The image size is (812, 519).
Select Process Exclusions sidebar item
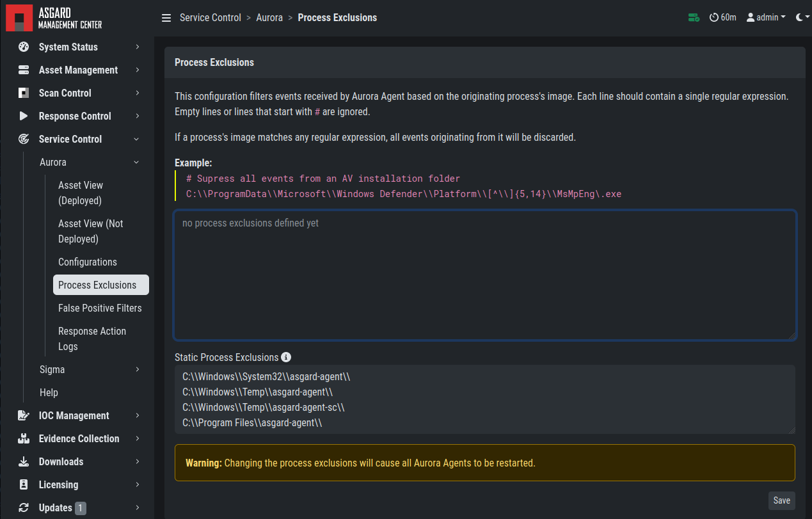(101, 285)
